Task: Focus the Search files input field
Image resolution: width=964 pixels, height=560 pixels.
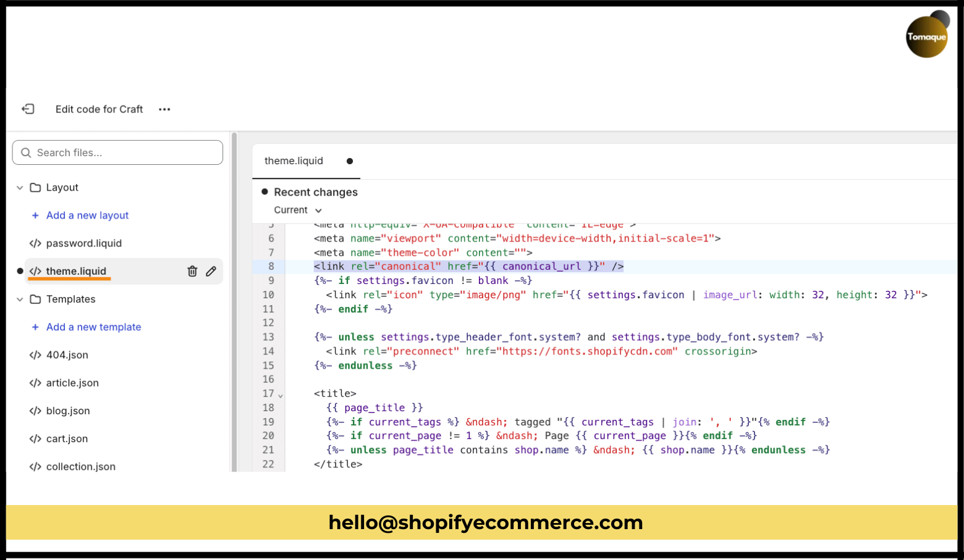Action: 117,153
